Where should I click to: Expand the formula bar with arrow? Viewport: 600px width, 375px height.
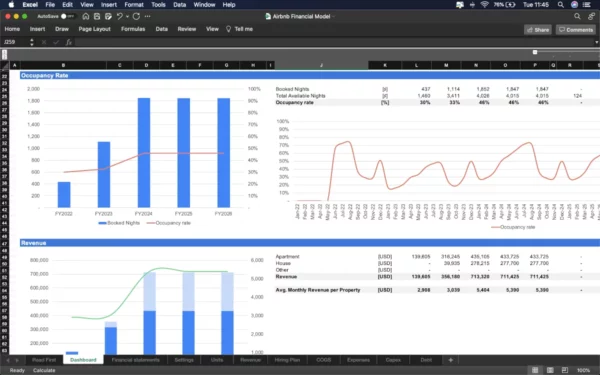[x=596, y=42]
